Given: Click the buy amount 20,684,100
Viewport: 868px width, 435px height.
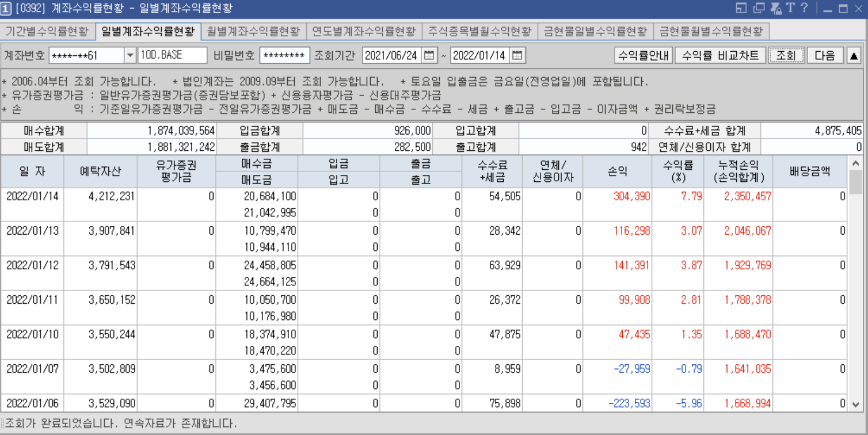Looking at the screenshot, I should pos(270,196).
